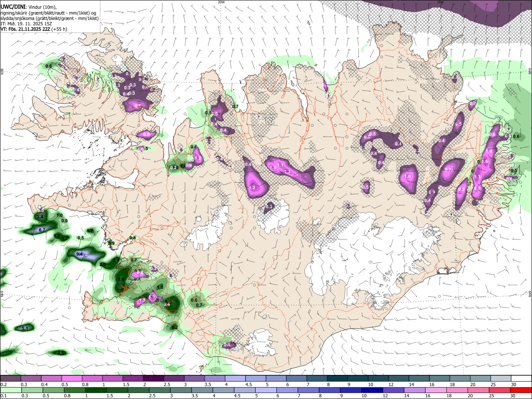Click the 'IT: Mið. 19. 11. 2025 15Z' line
This screenshot has width=532, height=399.
click(26, 24)
